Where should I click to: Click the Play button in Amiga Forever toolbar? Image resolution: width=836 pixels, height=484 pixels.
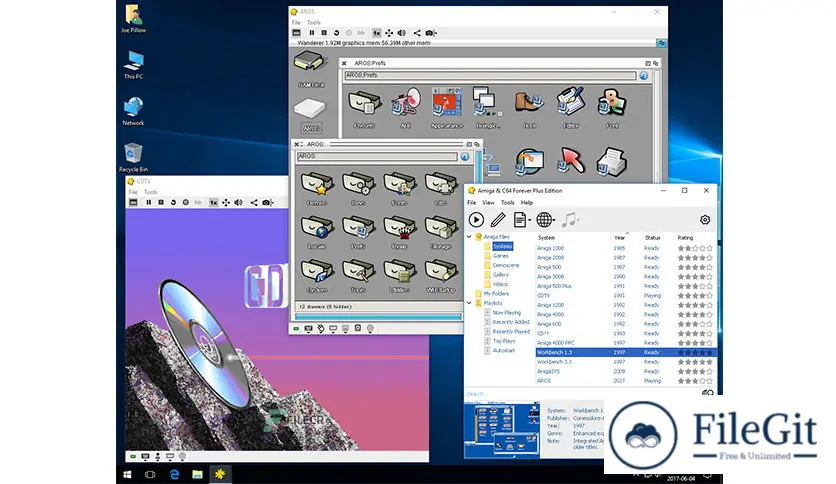tap(476, 220)
